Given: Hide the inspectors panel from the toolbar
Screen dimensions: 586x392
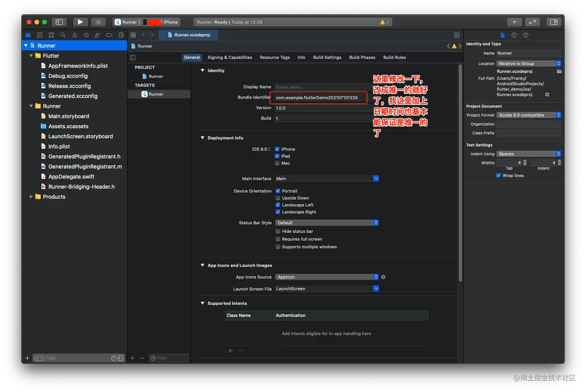Looking at the screenshot, I should (554, 22).
